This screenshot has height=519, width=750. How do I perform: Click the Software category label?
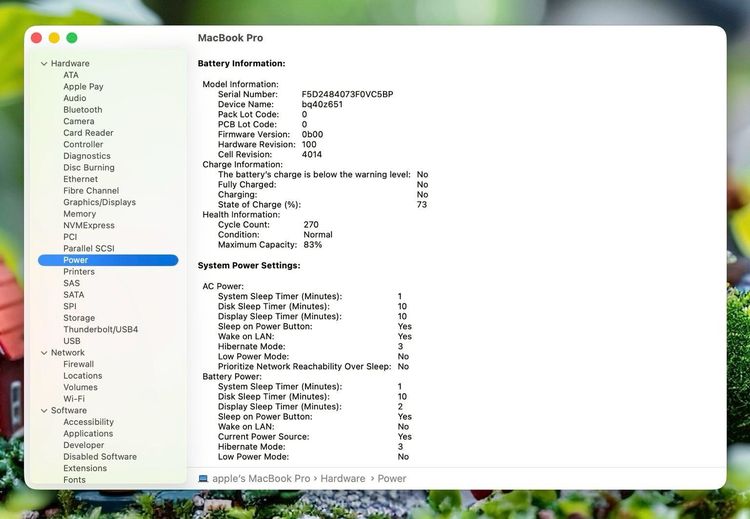coord(69,410)
